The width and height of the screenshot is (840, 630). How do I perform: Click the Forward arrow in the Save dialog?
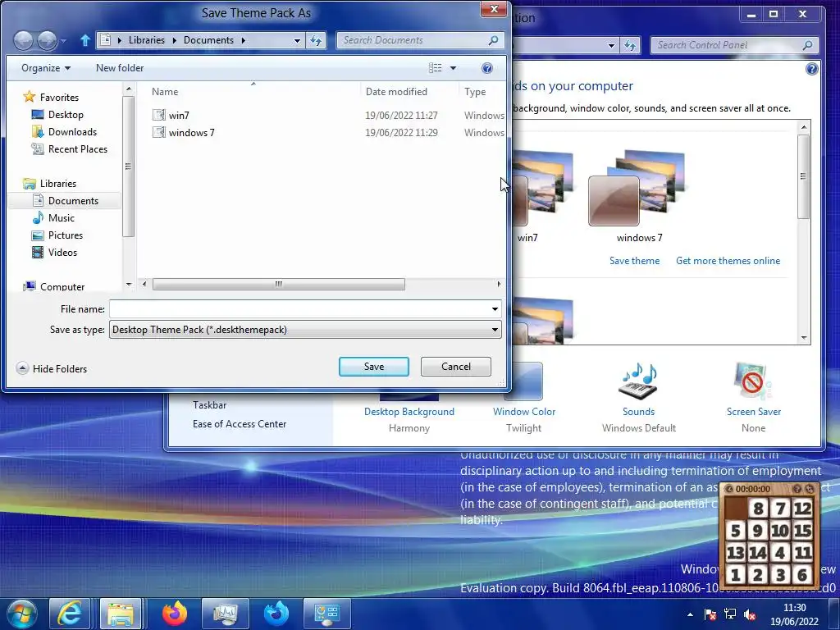pos(47,40)
